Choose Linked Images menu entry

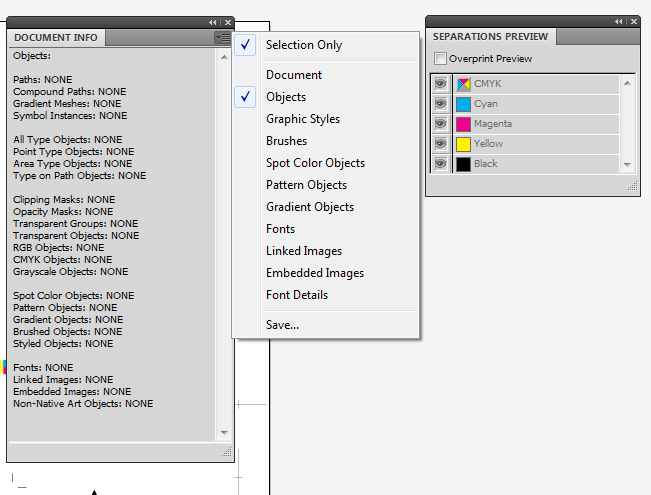[x=326, y=251]
